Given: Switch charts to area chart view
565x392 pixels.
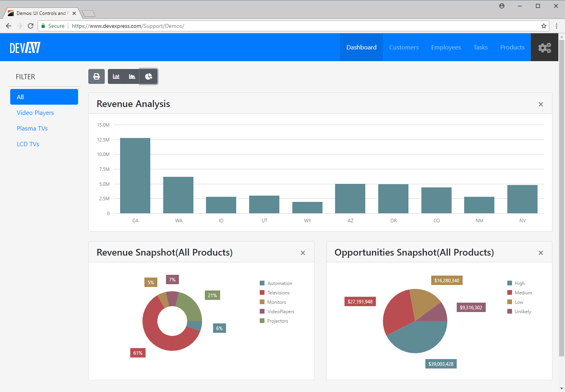Looking at the screenshot, I should 132,76.
